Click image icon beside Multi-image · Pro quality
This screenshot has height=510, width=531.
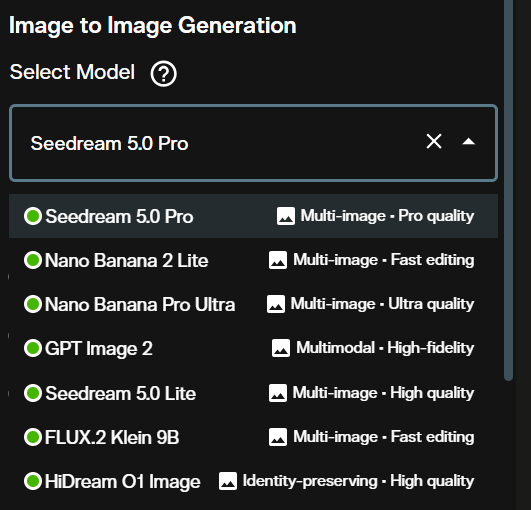[x=286, y=216]
